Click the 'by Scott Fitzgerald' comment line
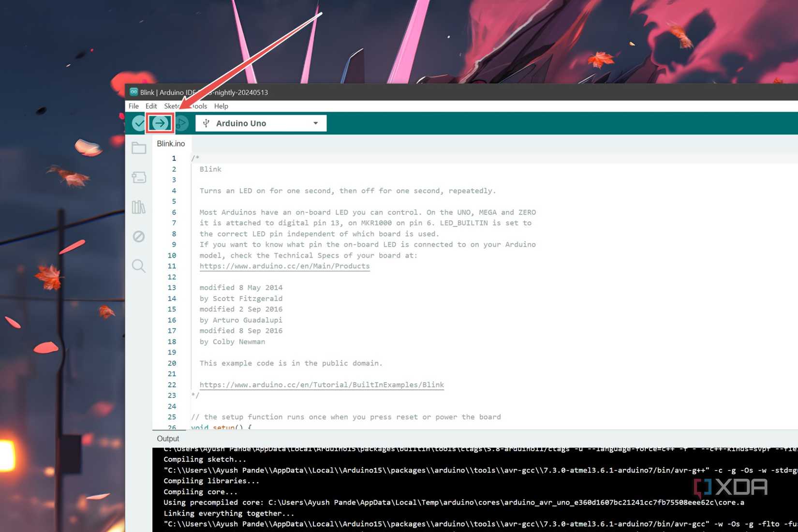The image size is (798, 532). point(241,298)
